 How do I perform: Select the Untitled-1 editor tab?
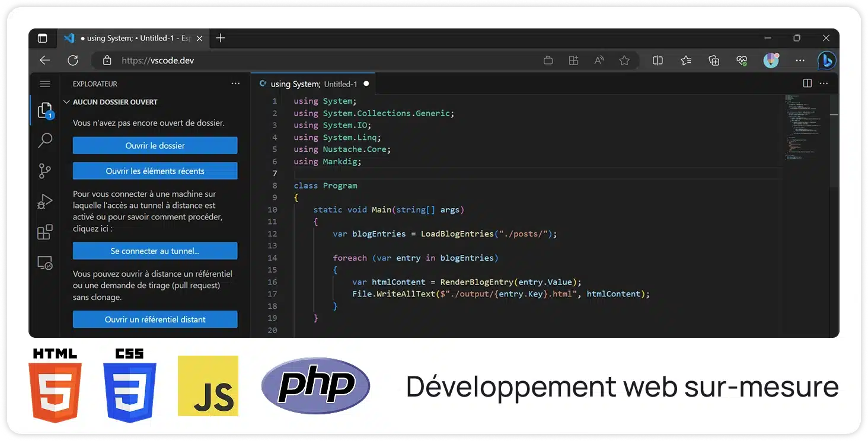pos(314,84)
